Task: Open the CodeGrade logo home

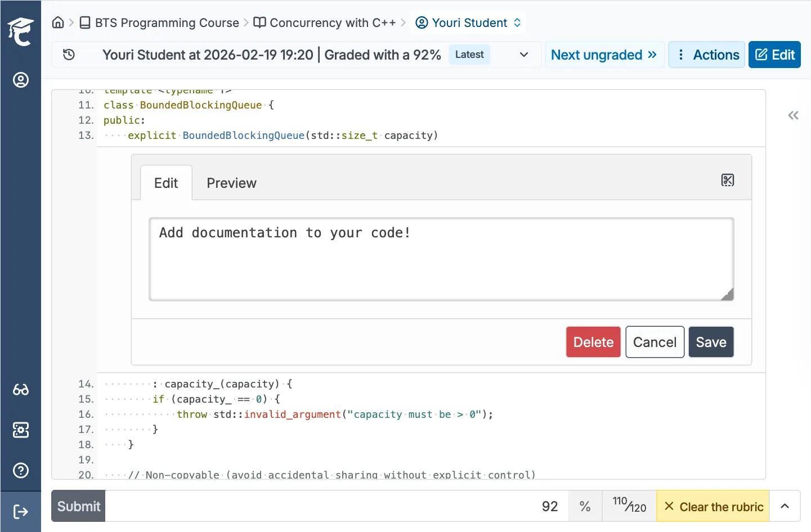Action: 21,31
